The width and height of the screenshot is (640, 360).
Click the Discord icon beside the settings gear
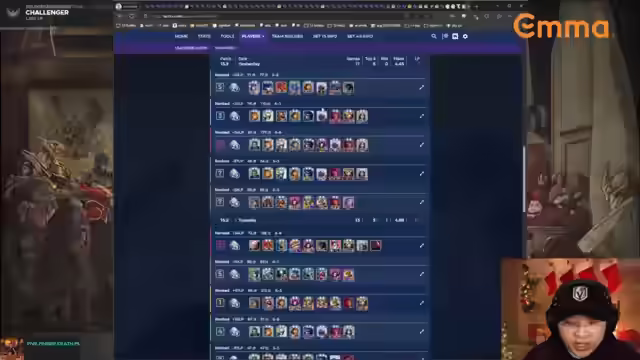[455, 36]
